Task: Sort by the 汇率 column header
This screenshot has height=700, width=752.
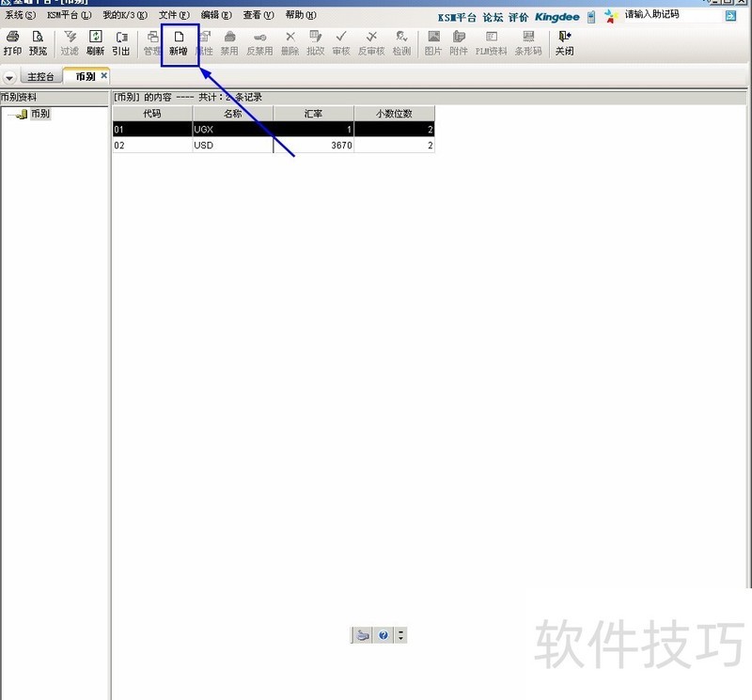Action: (314, 114)
